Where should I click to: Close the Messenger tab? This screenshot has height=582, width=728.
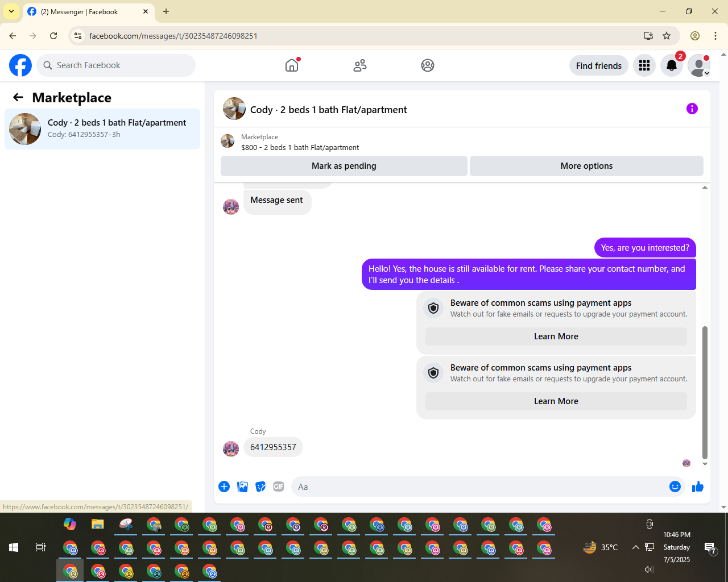(146, 11)
